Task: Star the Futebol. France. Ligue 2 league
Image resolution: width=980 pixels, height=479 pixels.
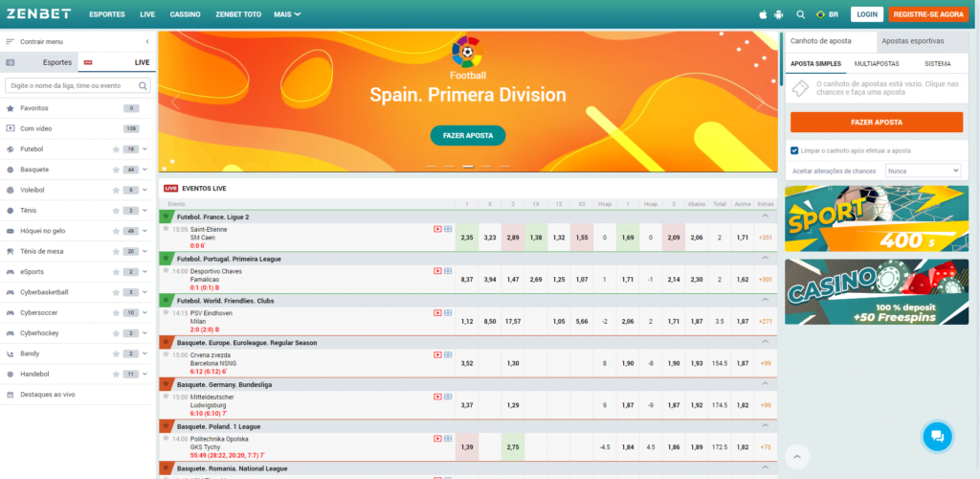Action: coord(166,217)
